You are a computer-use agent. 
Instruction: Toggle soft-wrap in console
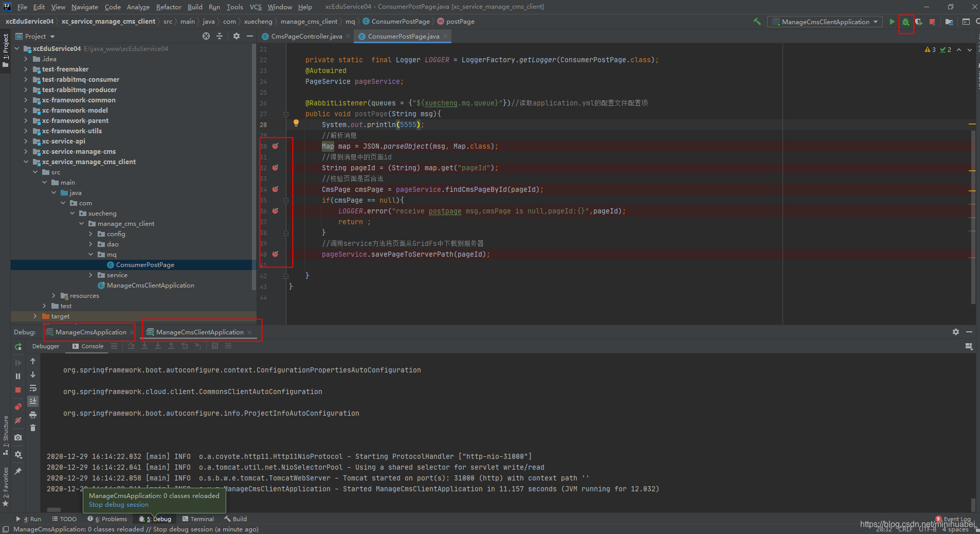pos(33,388)
